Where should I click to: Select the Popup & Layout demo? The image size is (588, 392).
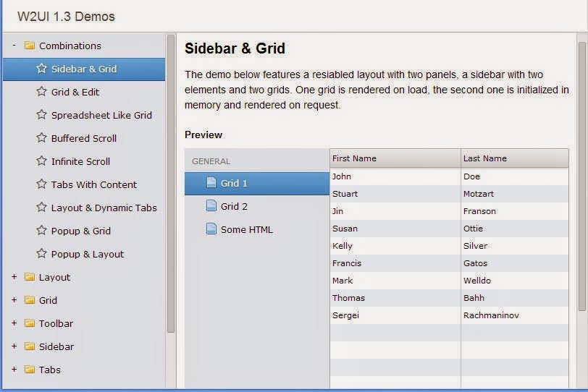(84, 254)
